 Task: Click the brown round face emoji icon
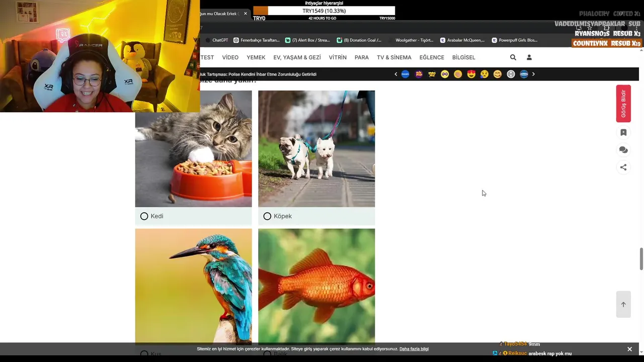458,74
